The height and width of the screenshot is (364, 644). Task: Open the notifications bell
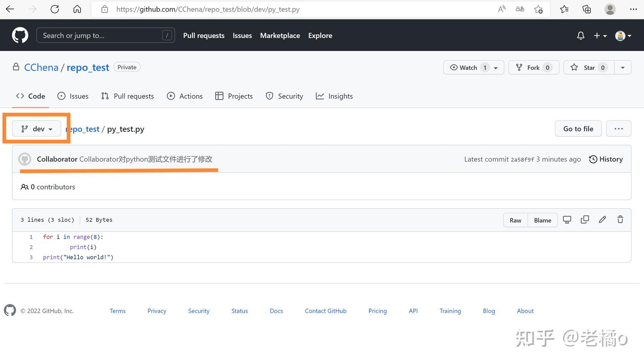tap(580, 36)
